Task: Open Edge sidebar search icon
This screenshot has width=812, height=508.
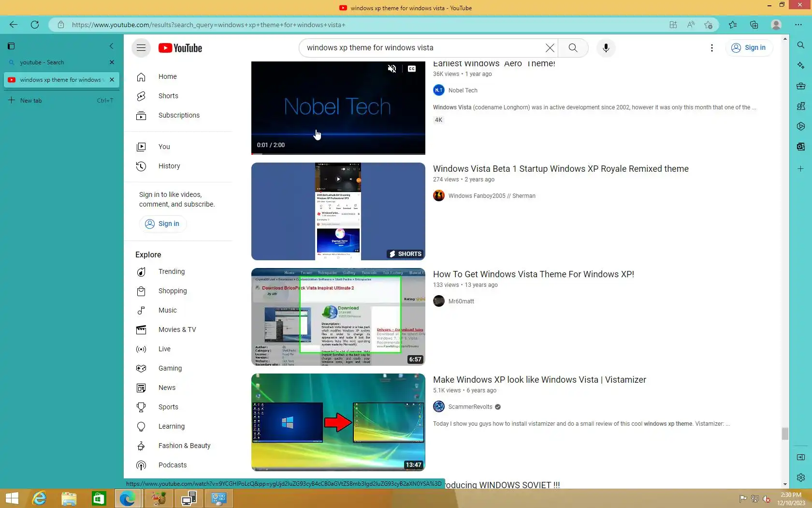Action: 801,45
